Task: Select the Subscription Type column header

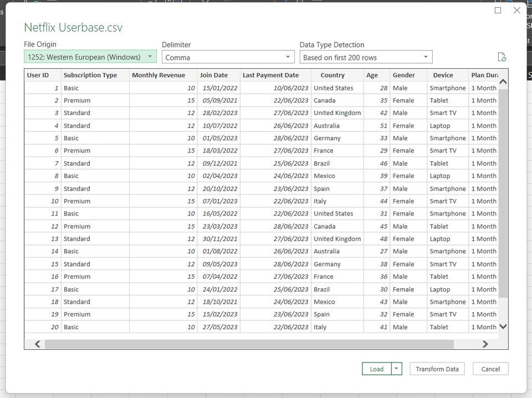Action: (95, 75)
